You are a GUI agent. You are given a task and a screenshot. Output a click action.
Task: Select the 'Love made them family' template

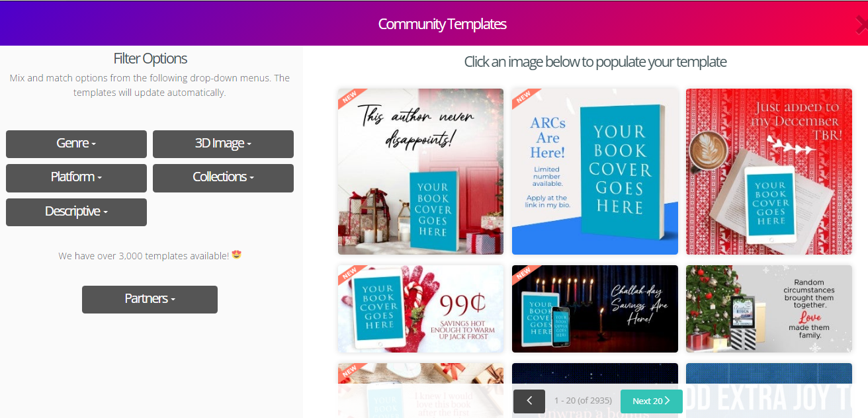click(x=769, y=309)
